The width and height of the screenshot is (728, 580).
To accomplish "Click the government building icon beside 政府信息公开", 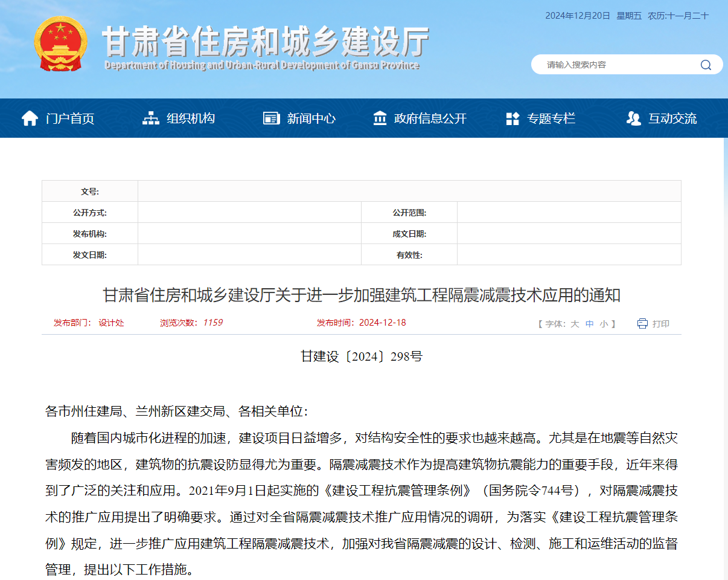I will 380,118.
